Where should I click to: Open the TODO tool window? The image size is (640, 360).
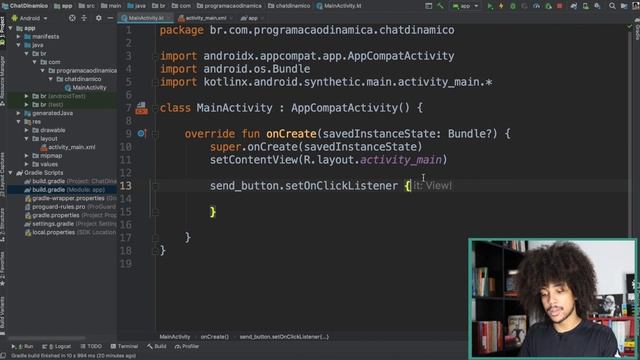pyautogui.click(x=91, y=347)
